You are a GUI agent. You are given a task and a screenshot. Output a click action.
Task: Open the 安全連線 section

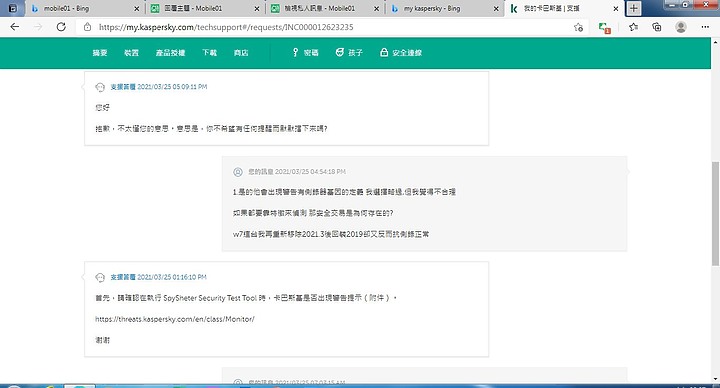[401, 53]
